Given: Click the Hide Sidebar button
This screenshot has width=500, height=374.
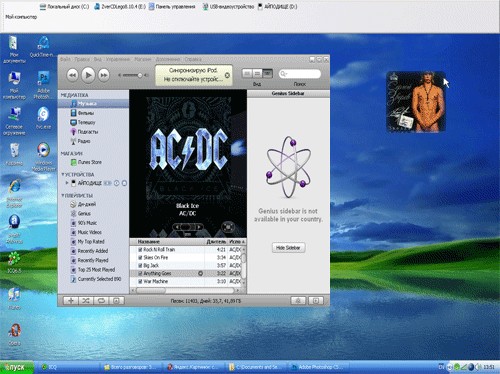Looking at the screenshot, I should 288,248.
